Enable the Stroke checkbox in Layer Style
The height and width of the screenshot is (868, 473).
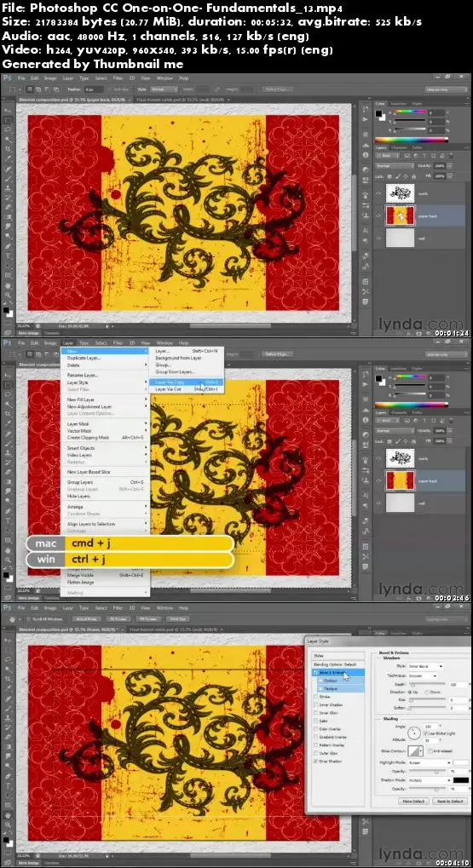[315, 697]
